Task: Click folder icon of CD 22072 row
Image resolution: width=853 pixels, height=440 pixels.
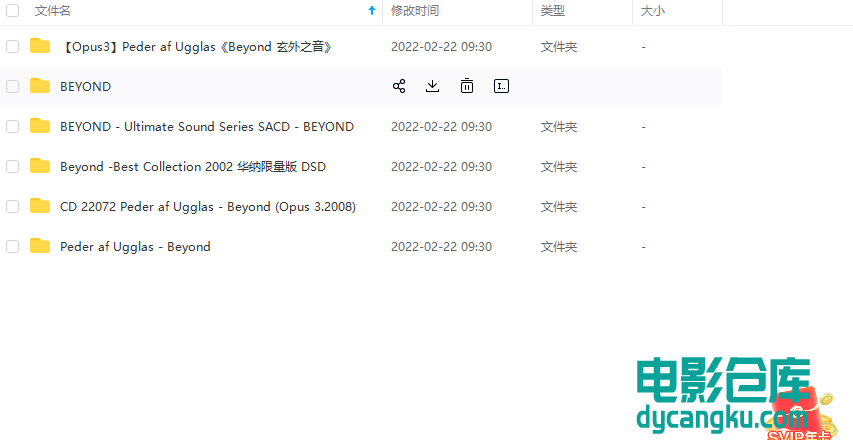Action: 40,206
